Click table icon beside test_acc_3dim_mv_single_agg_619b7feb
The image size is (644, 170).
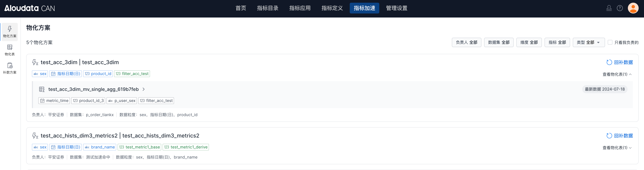42,89
